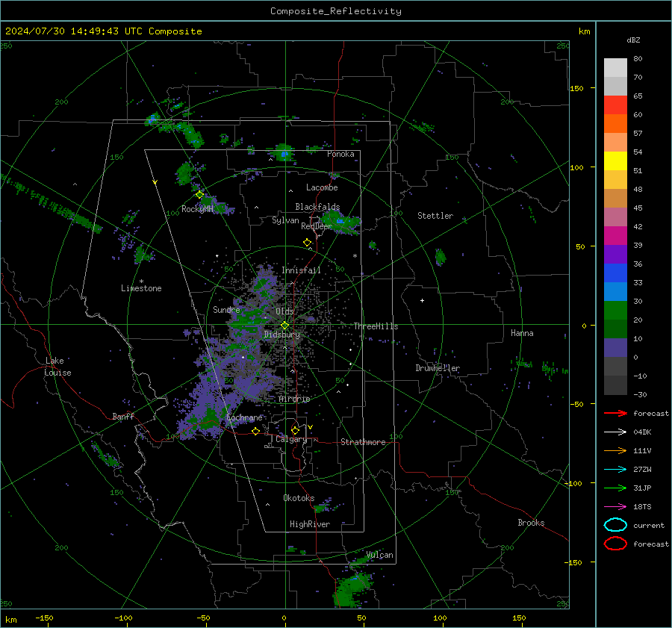Screen dimensions: 672x628
Task: Click the cyan current ellipse in legend
Action: coord(615,525)
